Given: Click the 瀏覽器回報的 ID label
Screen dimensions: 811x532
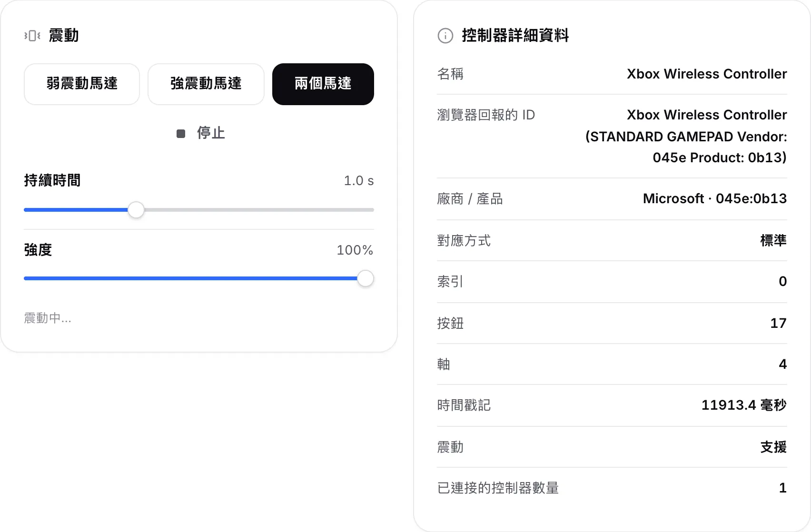Looking at the screenshot, I should click(486, 115).
